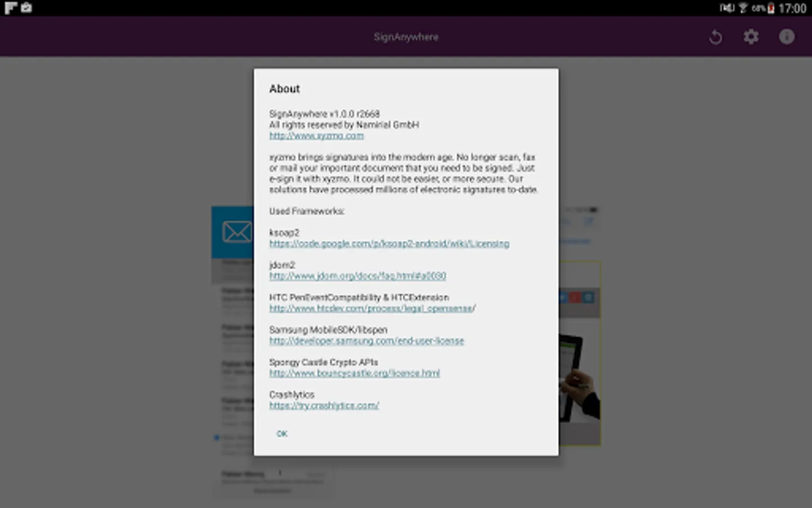The height and width of the screenshot is (508, 812).
Task: Click the 'Crashlytics' framework name
Action: 292,395
